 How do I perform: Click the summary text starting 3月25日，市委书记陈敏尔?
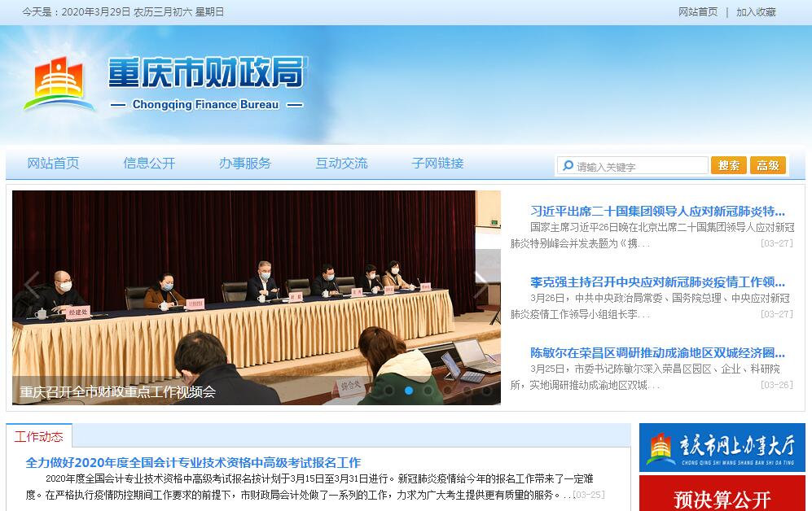[645, 377]
